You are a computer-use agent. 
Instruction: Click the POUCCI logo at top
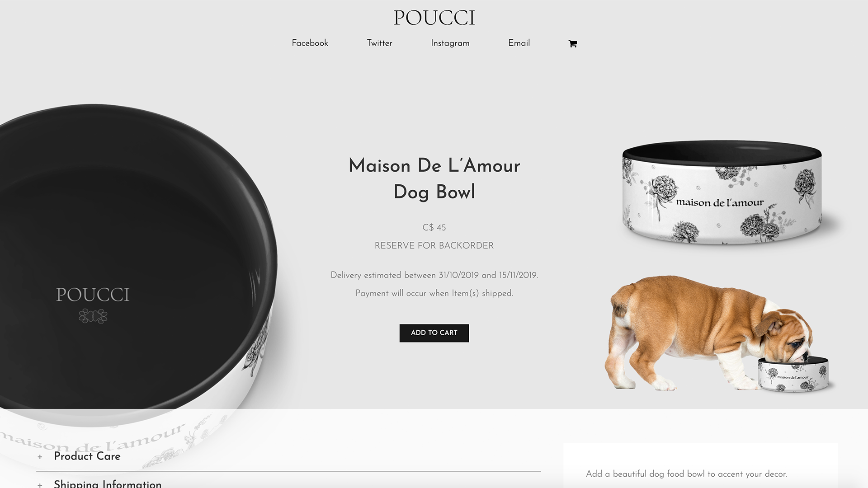point(434,18)
